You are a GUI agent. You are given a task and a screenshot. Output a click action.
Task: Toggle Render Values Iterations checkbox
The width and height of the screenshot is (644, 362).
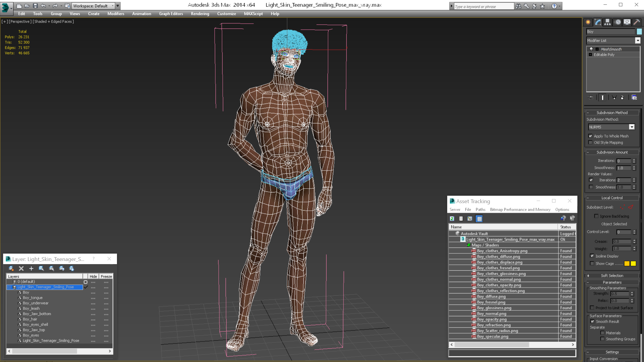tap(591, 180)
